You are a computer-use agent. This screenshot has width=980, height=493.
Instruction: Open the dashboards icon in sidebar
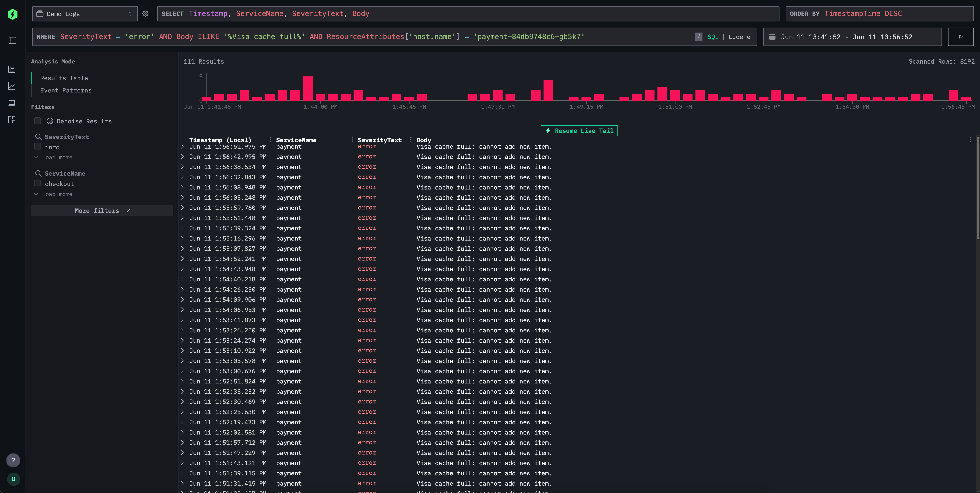12,119
